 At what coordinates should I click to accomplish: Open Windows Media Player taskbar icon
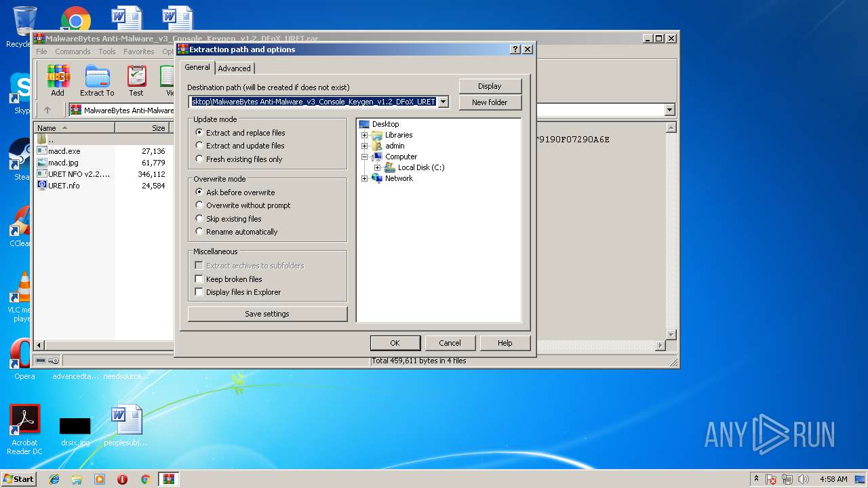(100, 479)
